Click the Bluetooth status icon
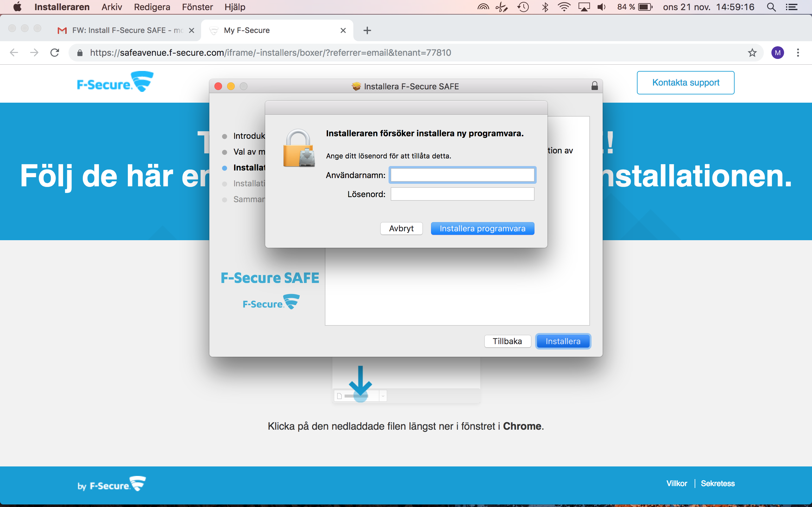This screenshot has height=507, width=812. pyautogui.click(x=545, y=7)
